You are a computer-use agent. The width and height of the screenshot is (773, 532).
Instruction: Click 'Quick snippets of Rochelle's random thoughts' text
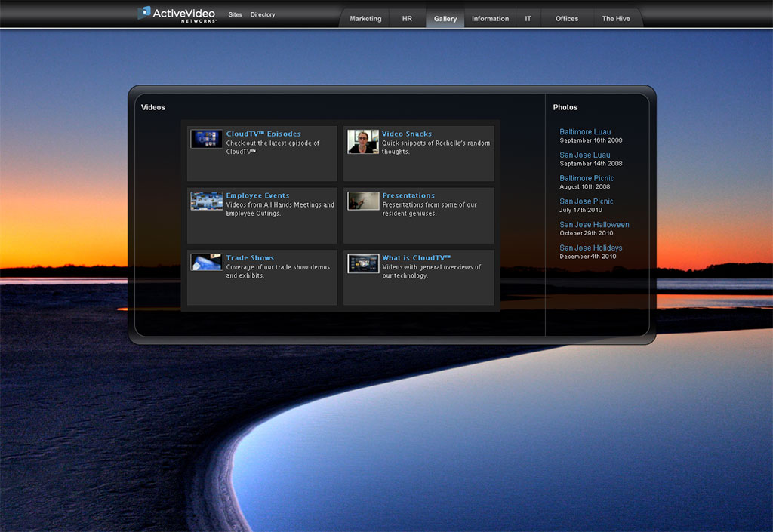(x=436, y=147)
